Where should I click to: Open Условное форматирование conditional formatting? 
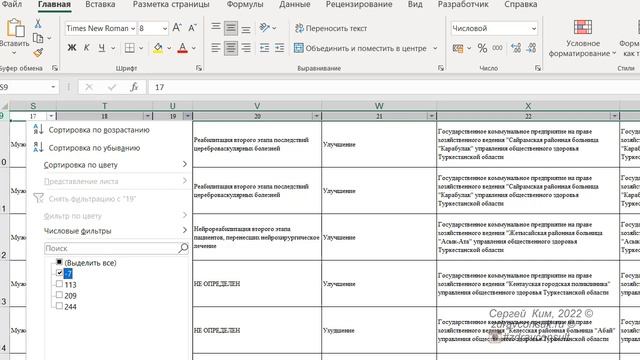pos(582,38)
